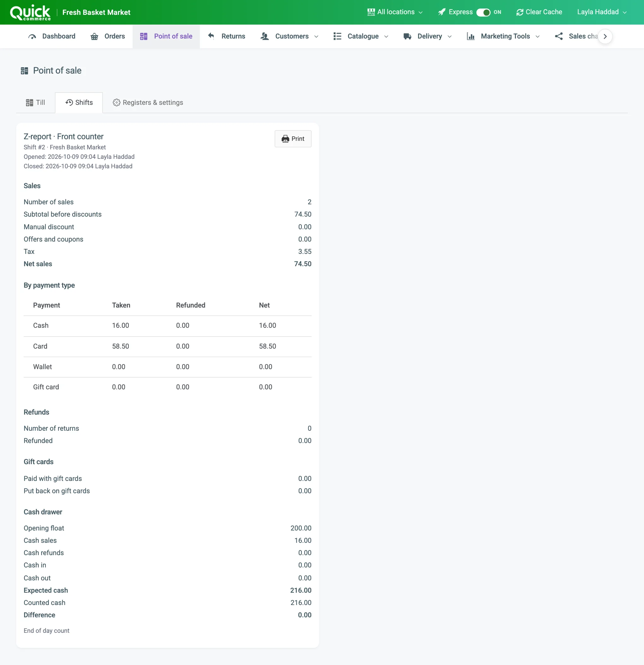Open the Registers & settings tab
Screen dimensions: 644x665
click(148, 102)
